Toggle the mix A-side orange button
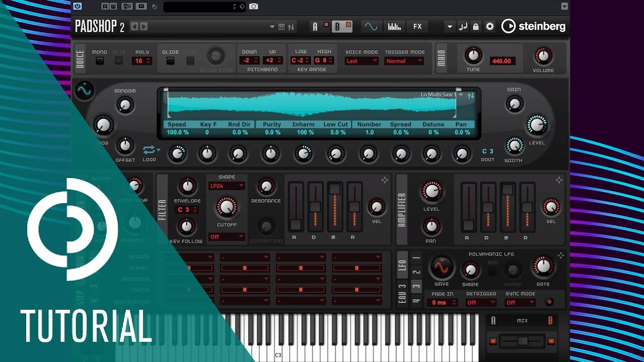The width and height of the screenshot is (644, 362). [x=493, y=341]
